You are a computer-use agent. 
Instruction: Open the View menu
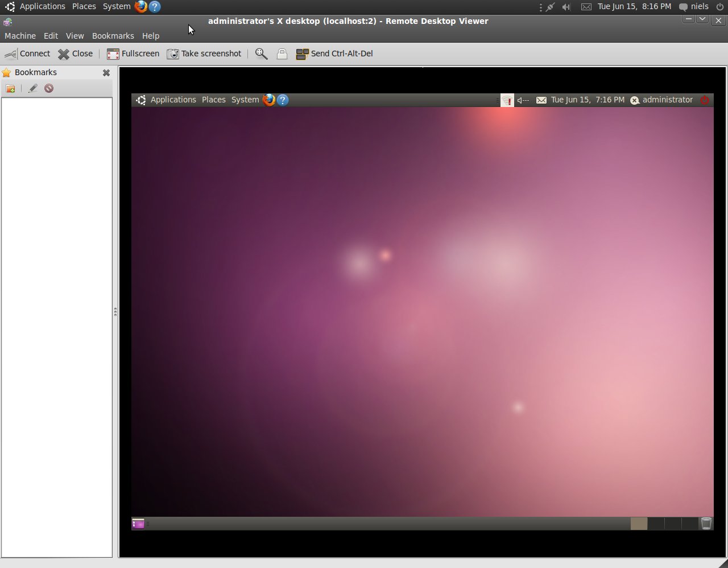[x=75, y=36]
